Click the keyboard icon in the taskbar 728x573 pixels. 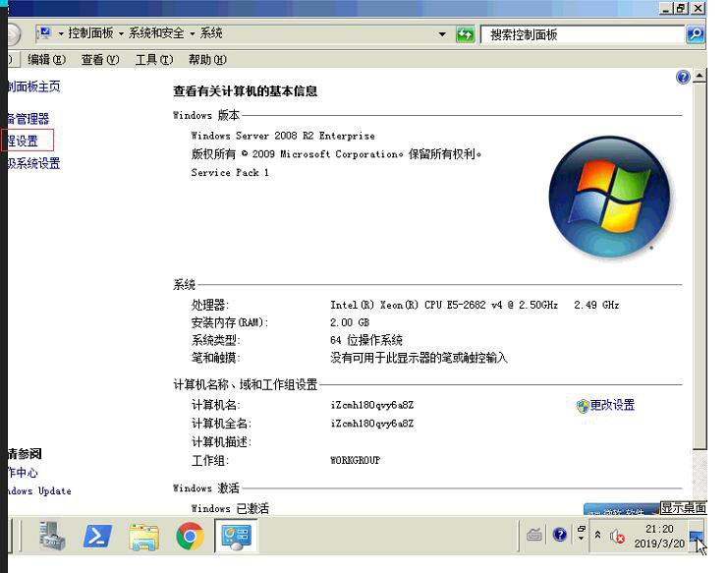[533, 535]
